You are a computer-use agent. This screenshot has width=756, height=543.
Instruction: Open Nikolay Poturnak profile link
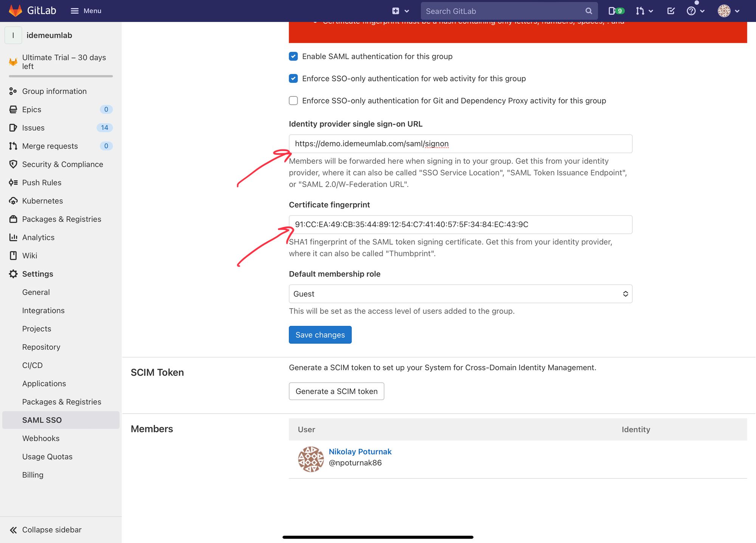(360, 451)
